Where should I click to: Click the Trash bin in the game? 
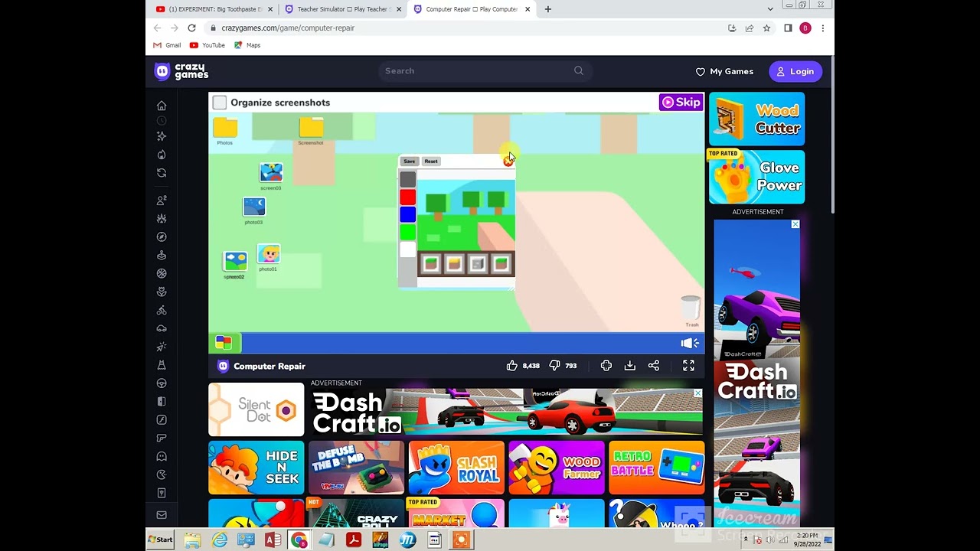(x=691, y=310)
